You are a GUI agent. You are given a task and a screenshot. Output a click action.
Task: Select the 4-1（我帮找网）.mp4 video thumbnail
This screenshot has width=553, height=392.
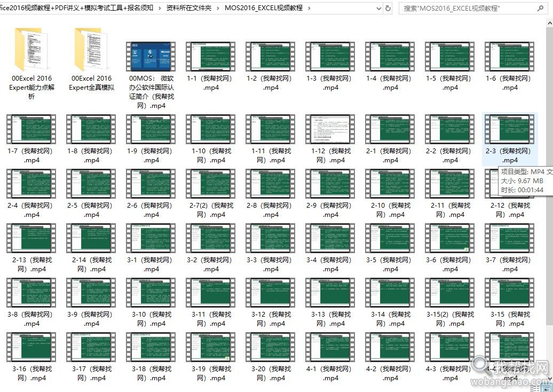[330, 347]
